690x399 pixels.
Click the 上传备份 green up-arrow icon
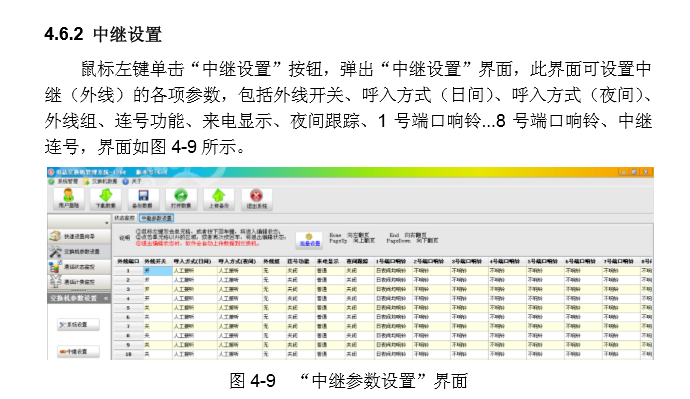click(x=219, y=198)
